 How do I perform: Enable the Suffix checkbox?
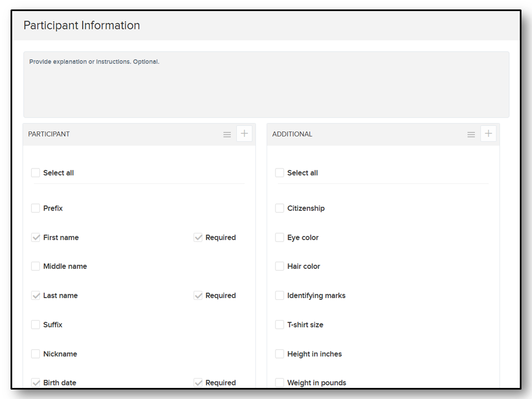[x=35, y=324]
